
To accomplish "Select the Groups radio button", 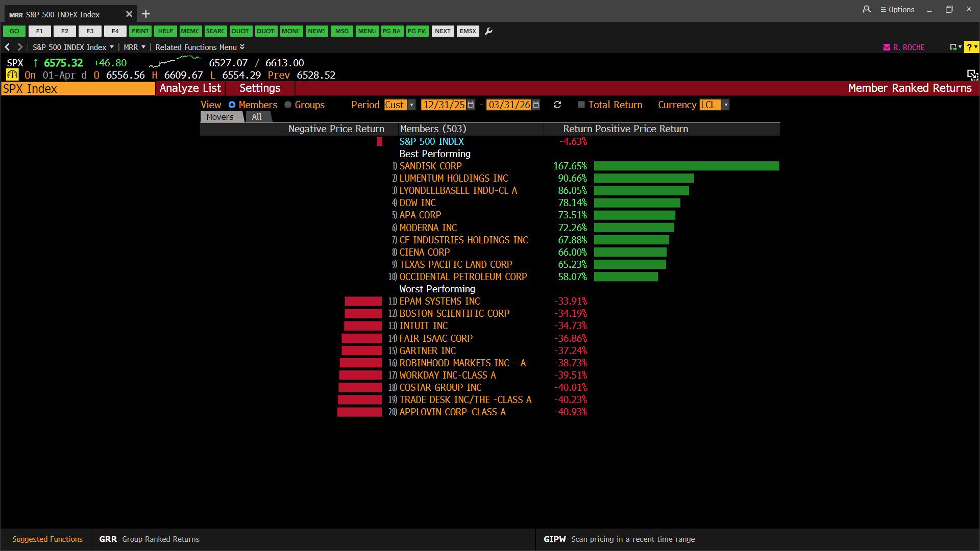I will (x=288, y=105).
